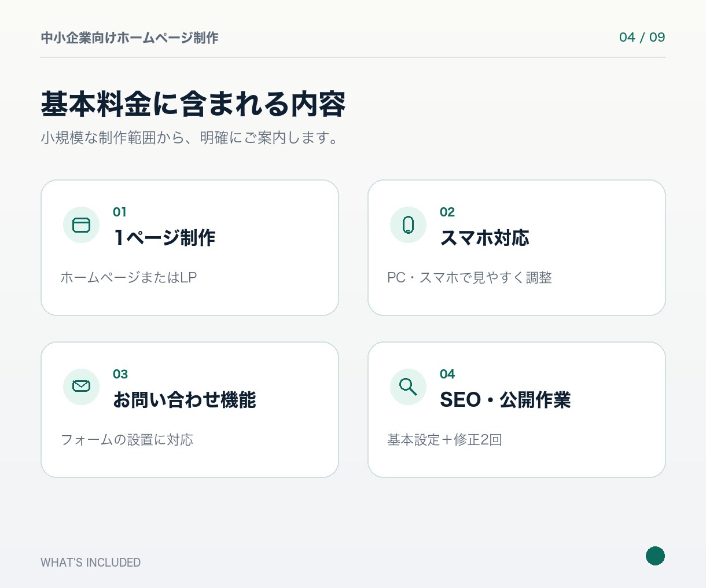Click the smartphone icon for スマホ対応
This screenshot has height=588, width=706.
point(408,225)
